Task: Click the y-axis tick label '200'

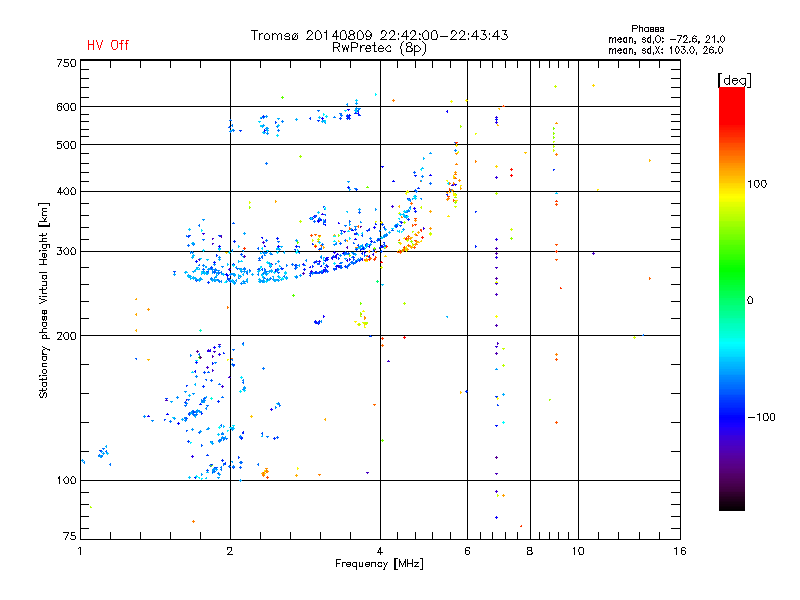Action: coord(66,336)
